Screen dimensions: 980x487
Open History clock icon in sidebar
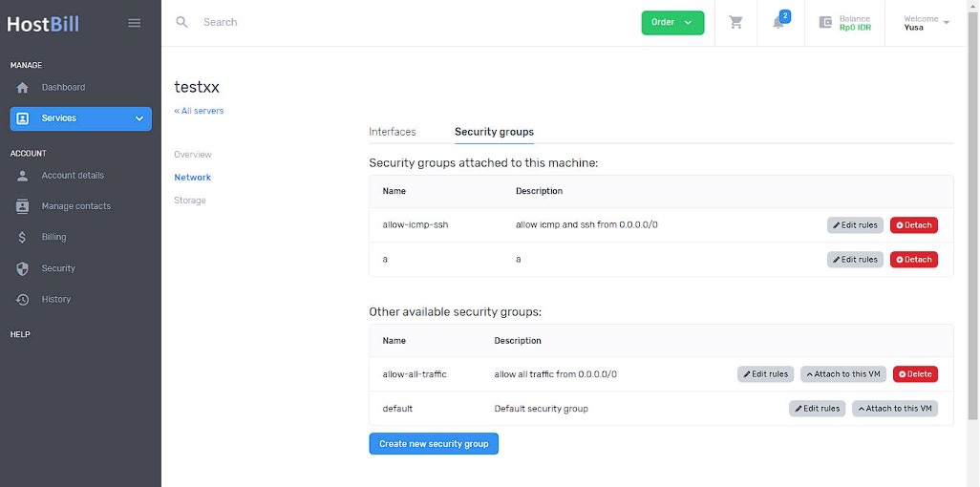(23, 300)
